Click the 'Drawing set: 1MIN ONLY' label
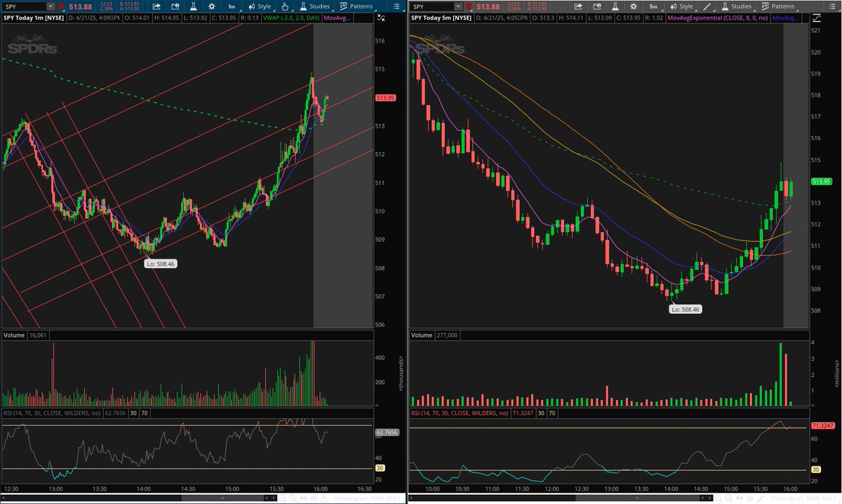This screenshot has height=504, width=842. point(368,498)
